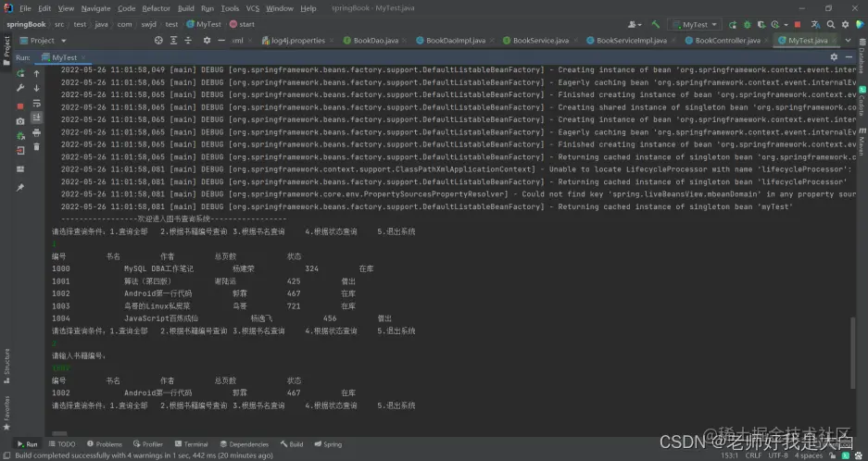Image resolution: width=868 pixels, height=461 pixels.
Task: Change indent setting 4 spaces
Action: pyautogui.click(x=809, y=455)
